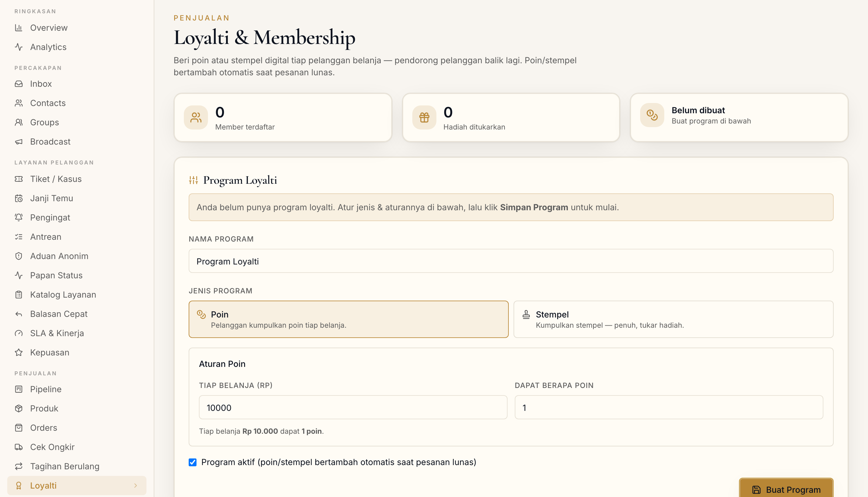
Task: Click the Overview bar chart icon
Action: click(x=19, y=28)
